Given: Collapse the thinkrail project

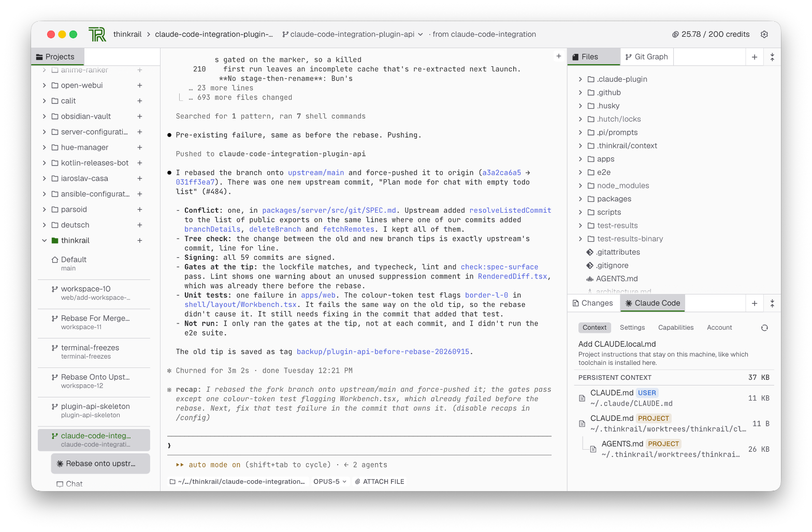Looking at the screenshot, I should 44,241.
